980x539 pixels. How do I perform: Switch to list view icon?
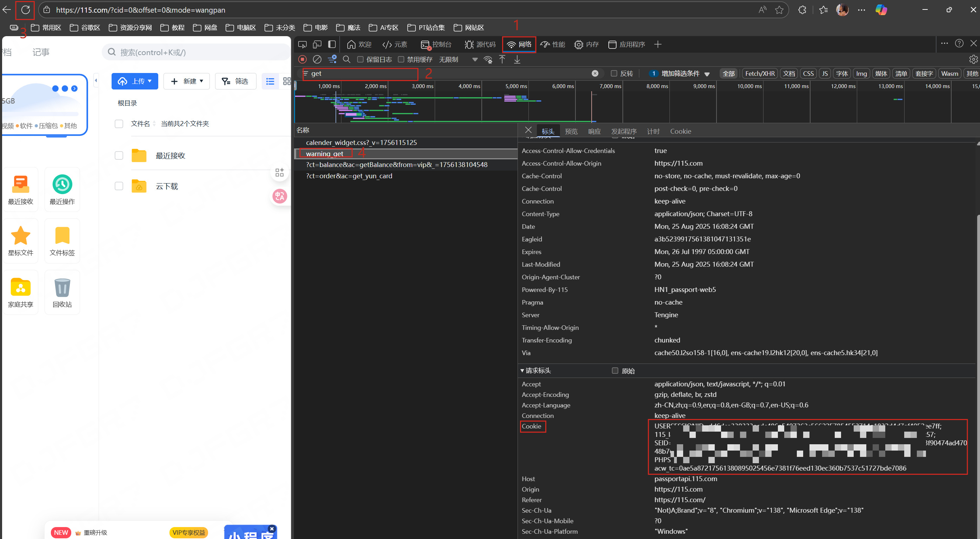[x=270, y=81]
